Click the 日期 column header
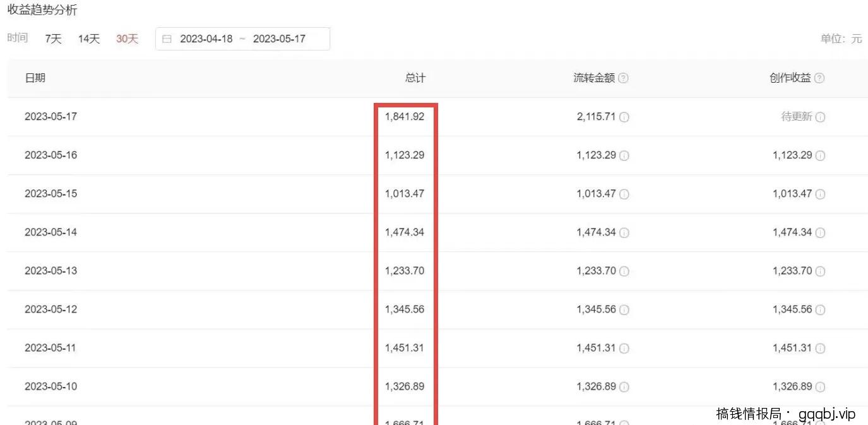868x425 pixels. (x=35, y=78)
